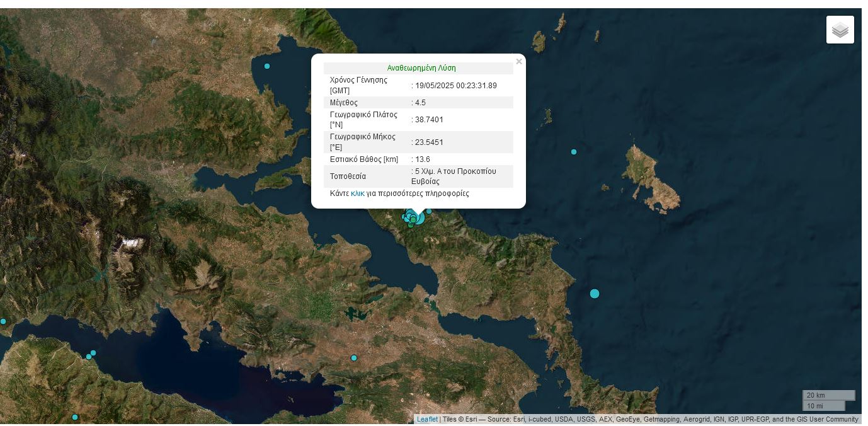Open the map layers control

coord(840,29)
